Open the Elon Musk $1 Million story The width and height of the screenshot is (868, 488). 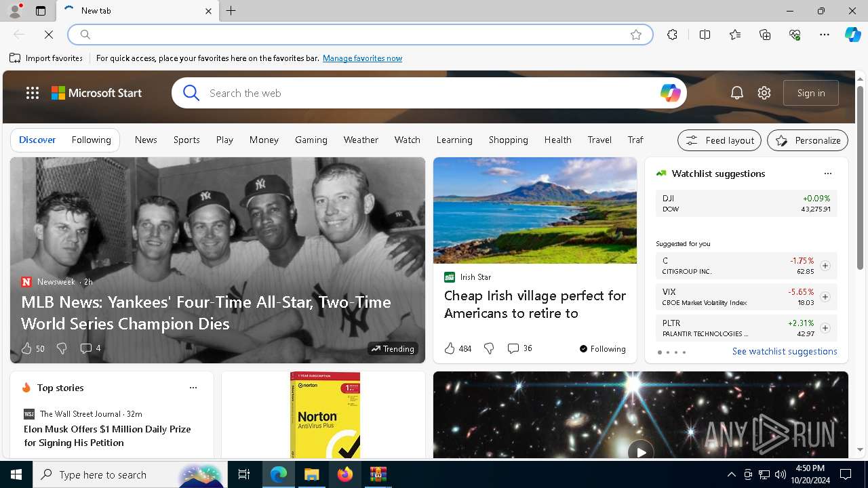pyautogui.click(x=107, y=436)
